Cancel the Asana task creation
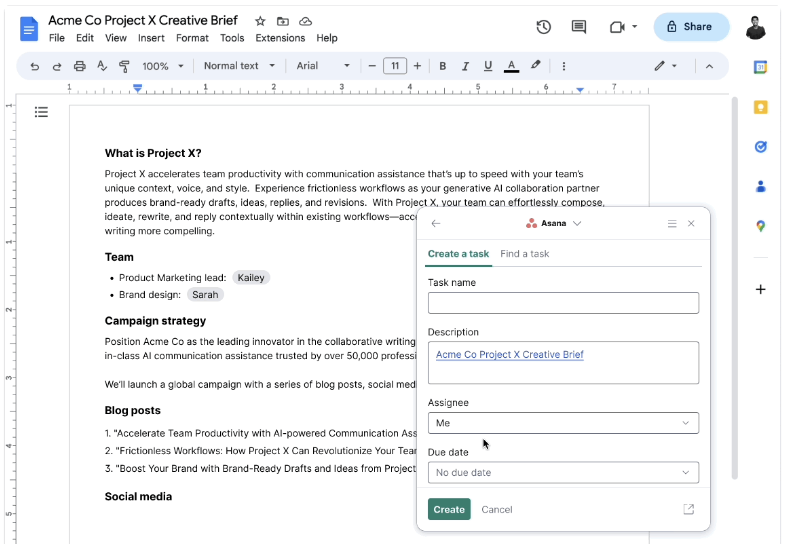The width and height of the screenshot is (788, 544). tap(497, 509)
